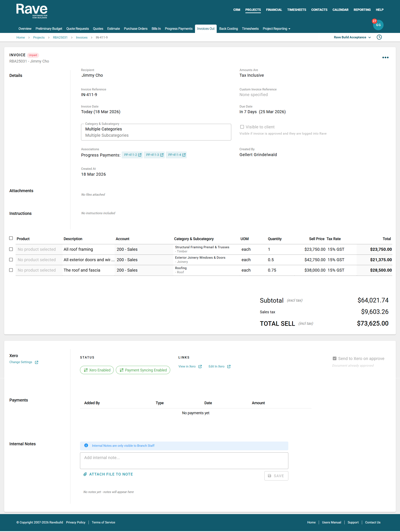This screenshot has width=400, height=532.
Task: Open PP-411-4 progress payment external link
Action: pyautogui.click(x=176, y=155)
